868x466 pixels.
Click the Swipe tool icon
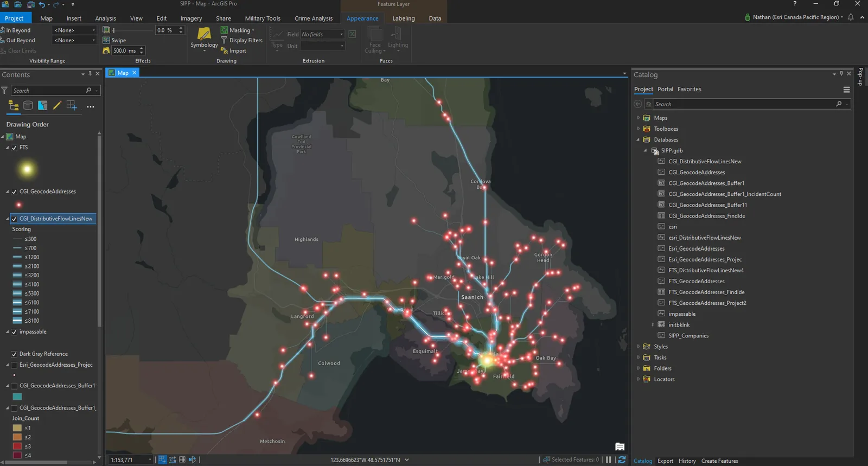[106, 40]
